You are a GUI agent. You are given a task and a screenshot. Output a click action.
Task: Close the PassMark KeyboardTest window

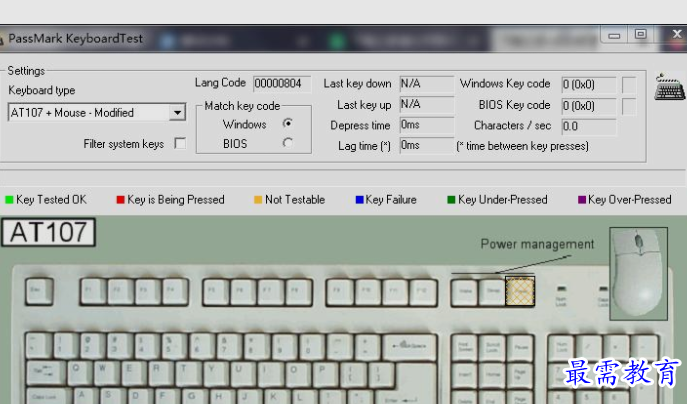[x=676, y=34]
